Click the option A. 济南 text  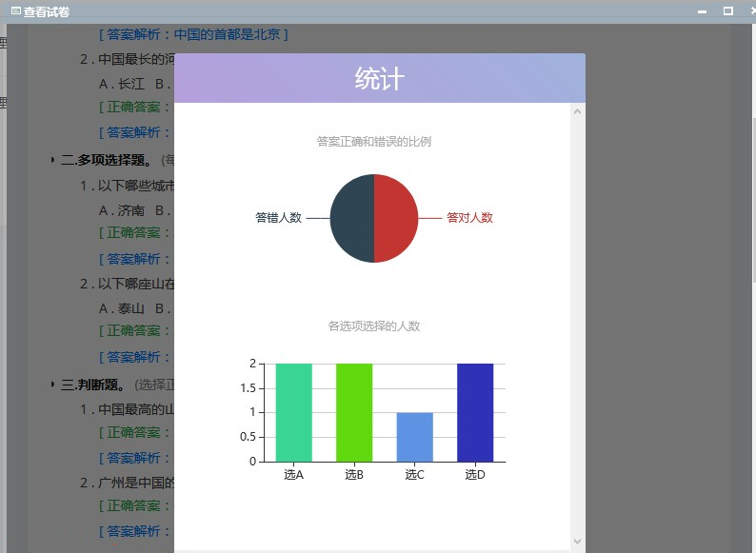click(122, 210)
